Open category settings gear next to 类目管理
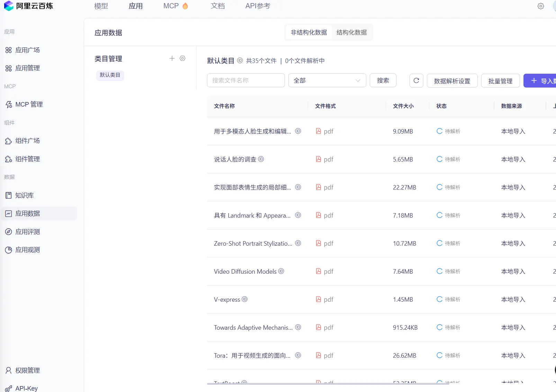 click(183, 58)
